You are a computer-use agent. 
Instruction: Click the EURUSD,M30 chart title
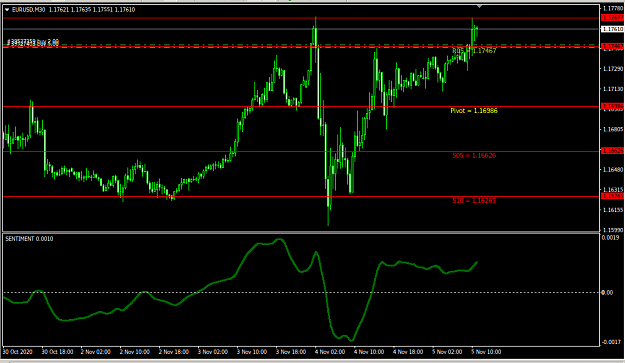coord(29,10)
